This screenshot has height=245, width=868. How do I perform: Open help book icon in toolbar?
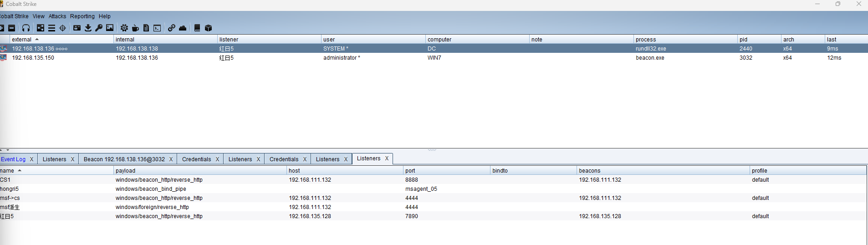click(x=197, y=28)
